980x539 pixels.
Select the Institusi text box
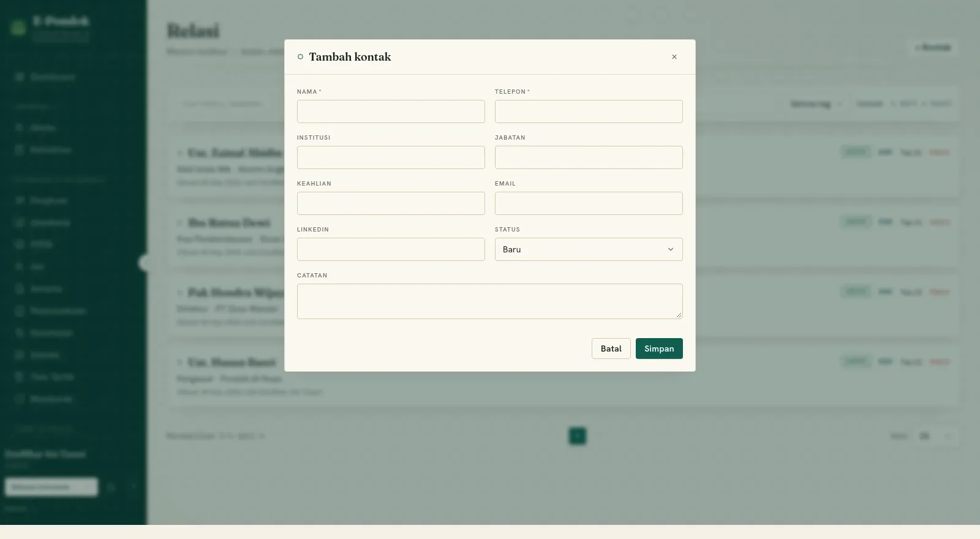pos(391,157)
